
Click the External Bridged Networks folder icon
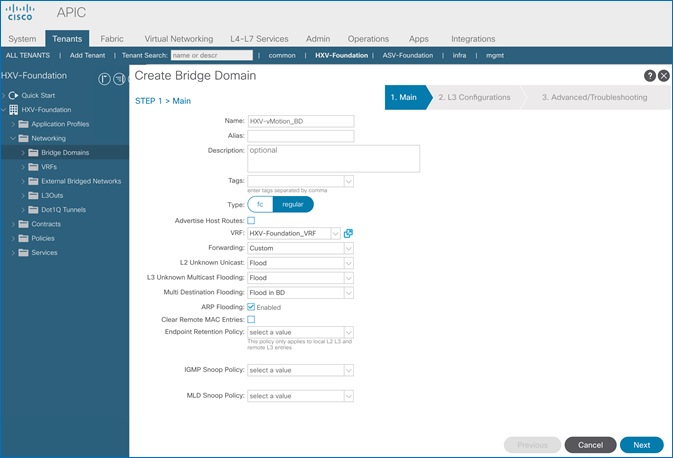click(x=33, y=181)
